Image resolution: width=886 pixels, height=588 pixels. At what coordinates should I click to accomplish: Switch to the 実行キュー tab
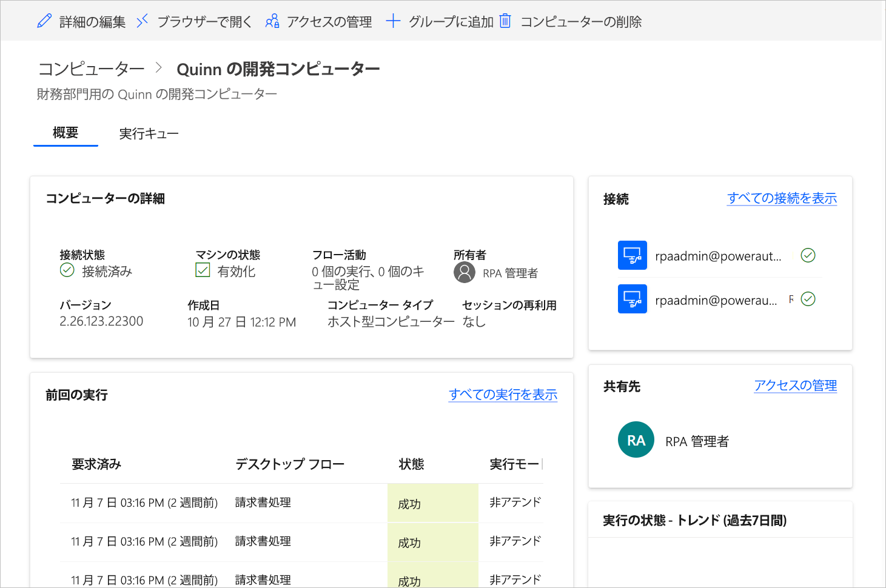point(149,133)
